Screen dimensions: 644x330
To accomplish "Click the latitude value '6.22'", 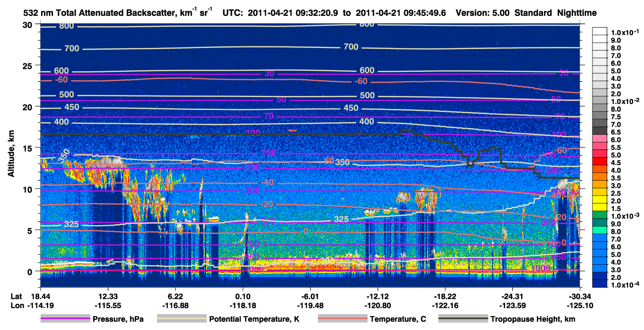I will coord(175,296).
